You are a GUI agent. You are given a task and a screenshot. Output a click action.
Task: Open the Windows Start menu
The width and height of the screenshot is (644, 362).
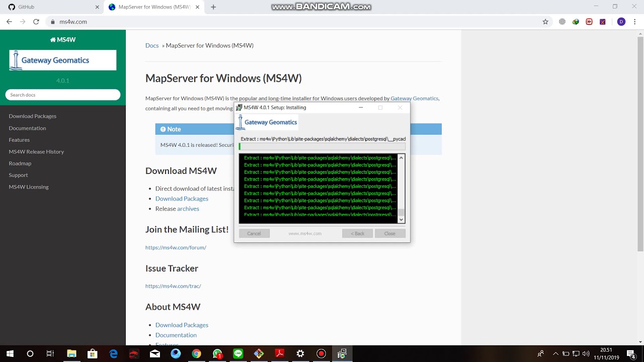pyautogui.click(x=10, y=354)
